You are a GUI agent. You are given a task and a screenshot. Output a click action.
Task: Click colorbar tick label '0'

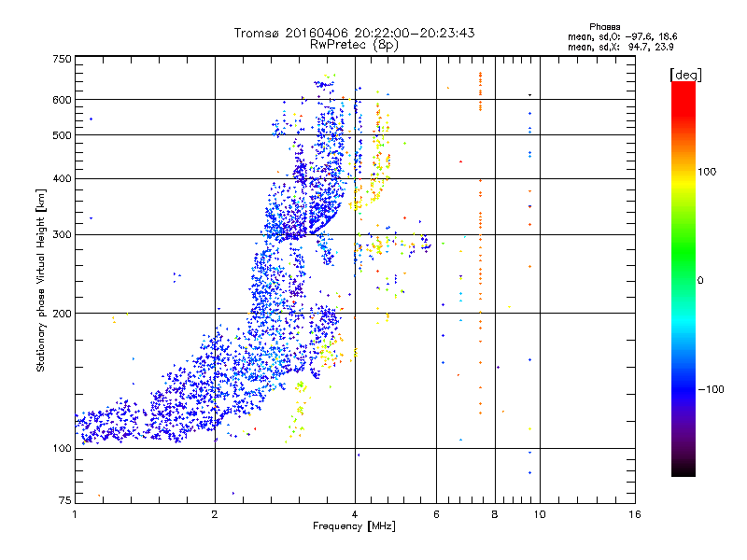coord(699,281)
